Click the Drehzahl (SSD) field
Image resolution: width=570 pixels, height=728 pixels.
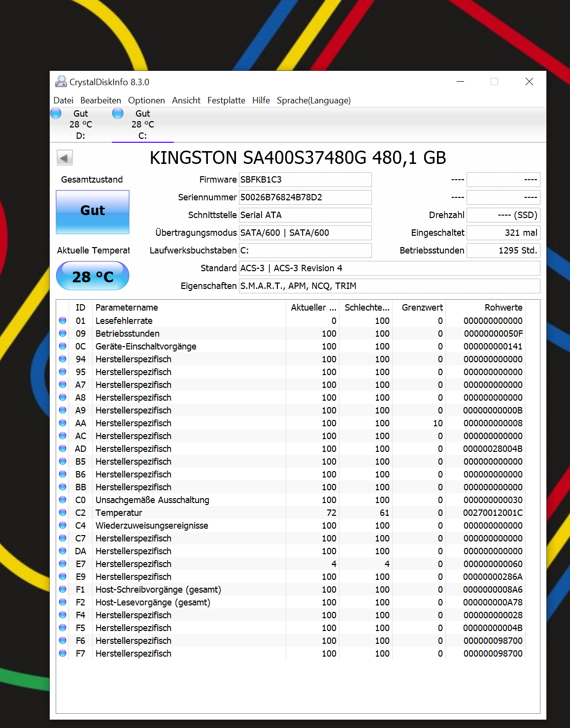tap(503, 215)
